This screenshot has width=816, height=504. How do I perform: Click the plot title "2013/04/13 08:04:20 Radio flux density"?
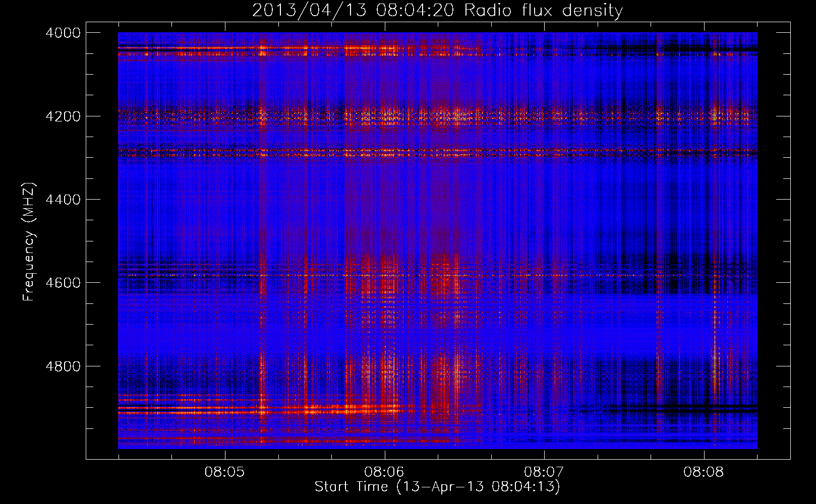[x=437, y=10]
